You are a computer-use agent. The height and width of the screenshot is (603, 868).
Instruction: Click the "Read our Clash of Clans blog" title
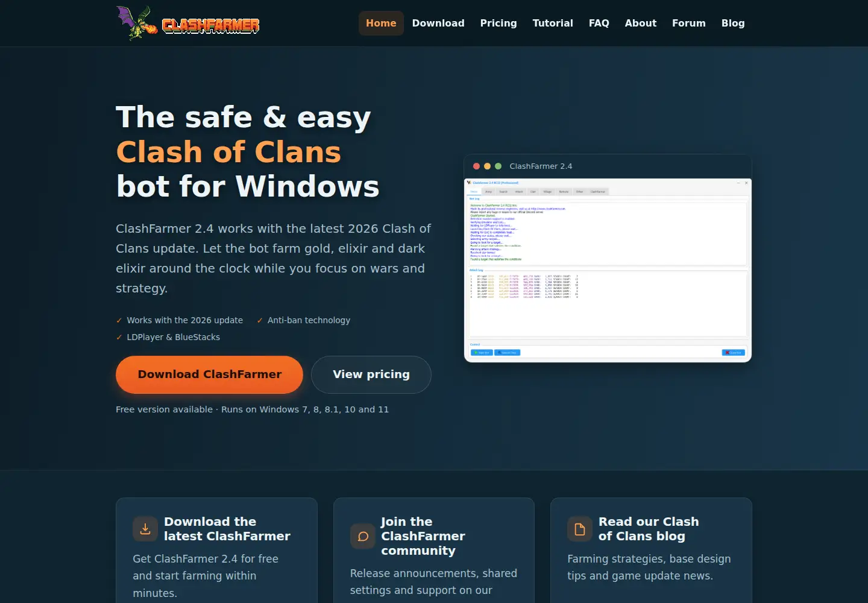[x=649, y=529]
